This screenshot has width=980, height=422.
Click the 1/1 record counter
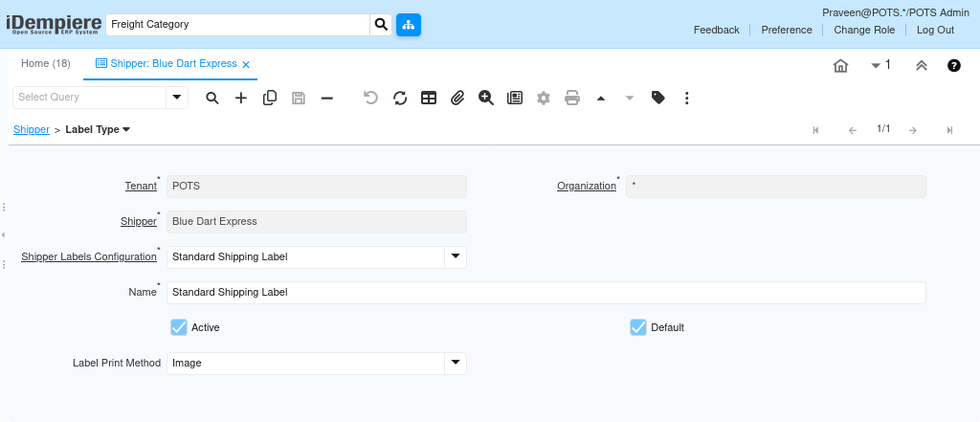883,129
